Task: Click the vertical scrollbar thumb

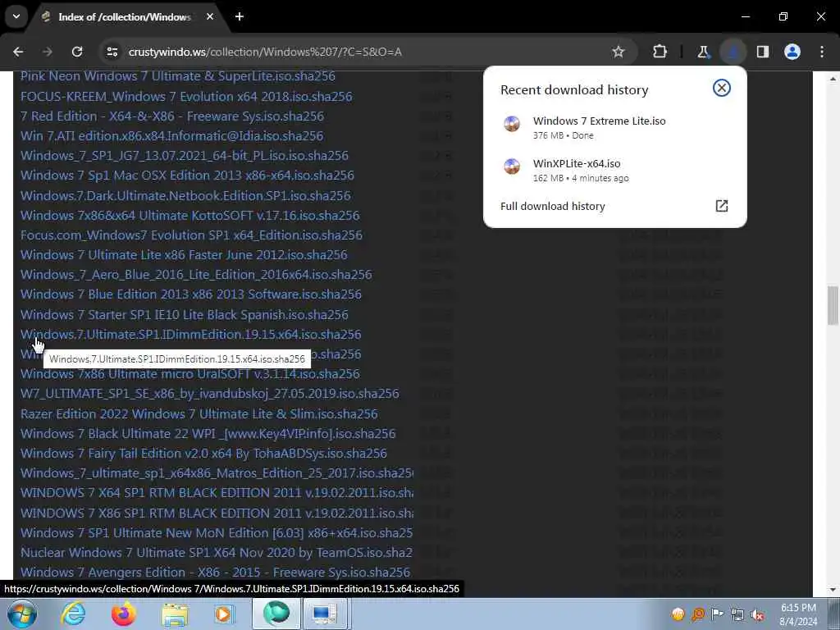Action: pyautogui.click(x=833, y=305)
